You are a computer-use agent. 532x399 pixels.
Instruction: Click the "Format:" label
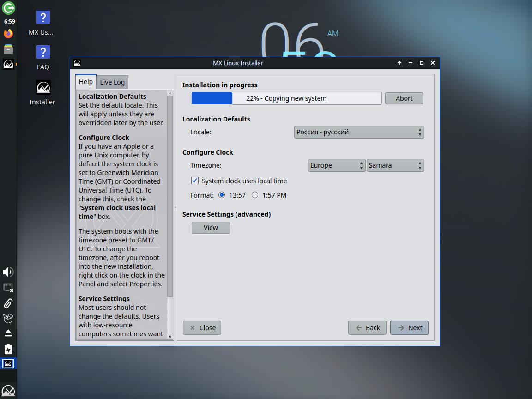coord(202,195)
